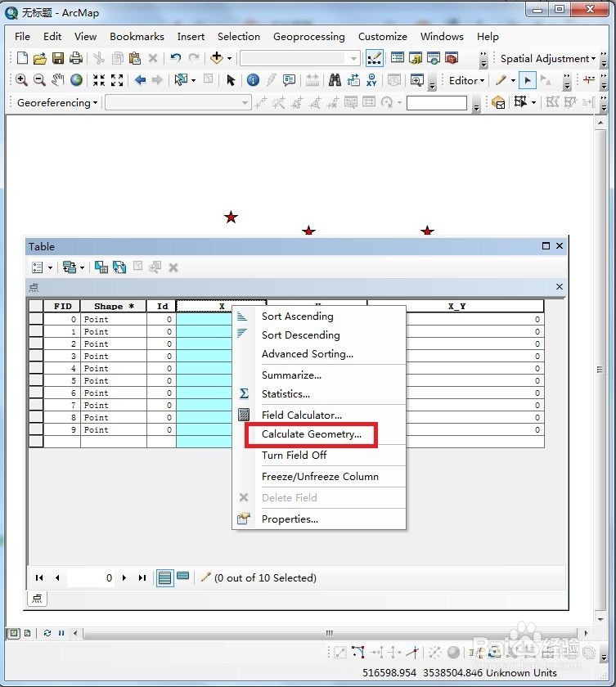Image resolution: width=616 pixels, height=687 pixels.
Task: Click the Fixed Zoom In icon
Action: (x=99, y=80)
